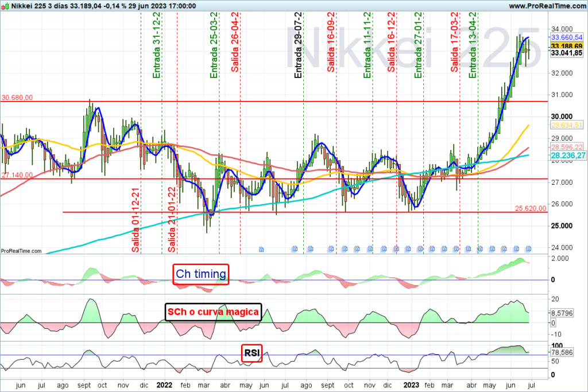The width and height of the screenshot is (588, 392).
Task: Click the 8,5796 value of SCh indicator
Action: pos(562,313)
